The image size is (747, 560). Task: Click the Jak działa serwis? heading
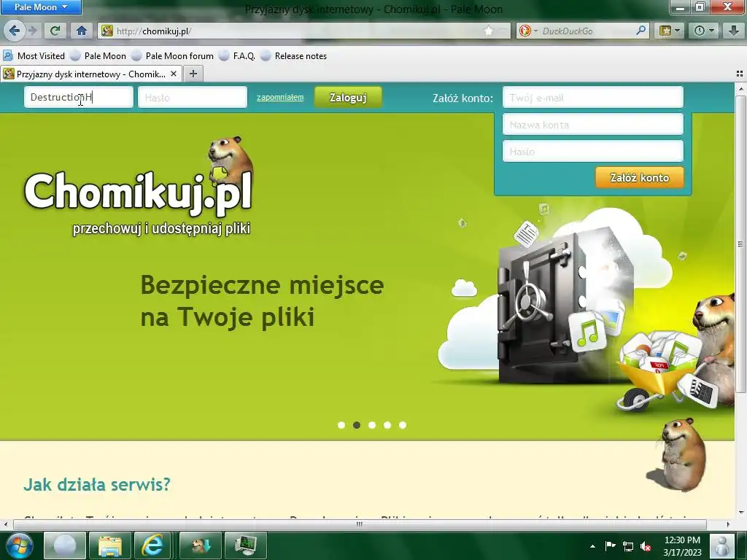tap(97, 484)
